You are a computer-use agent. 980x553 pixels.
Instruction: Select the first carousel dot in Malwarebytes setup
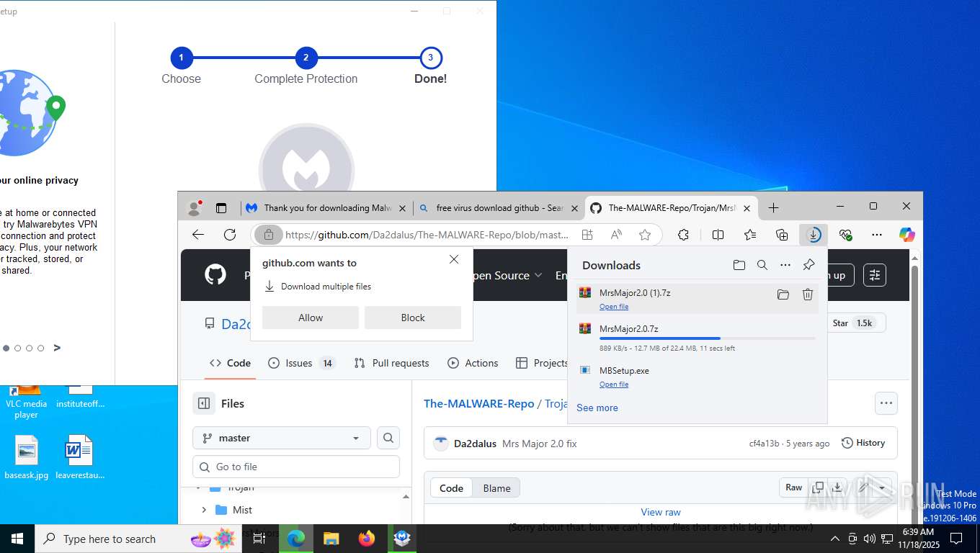[6, 348]
